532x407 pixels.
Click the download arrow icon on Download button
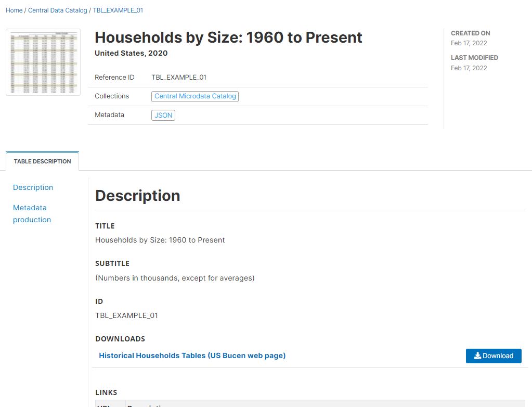(x=477, y=356)
